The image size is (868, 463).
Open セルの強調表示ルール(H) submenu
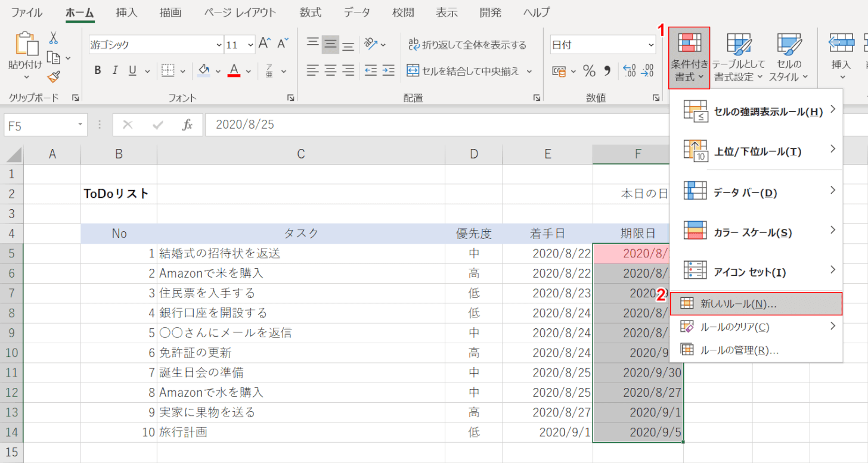[x=757, y=111]
